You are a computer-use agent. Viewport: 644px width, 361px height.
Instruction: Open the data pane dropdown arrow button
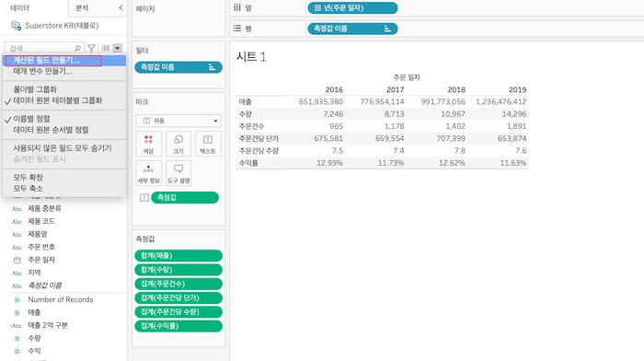[x=118, y=48]
